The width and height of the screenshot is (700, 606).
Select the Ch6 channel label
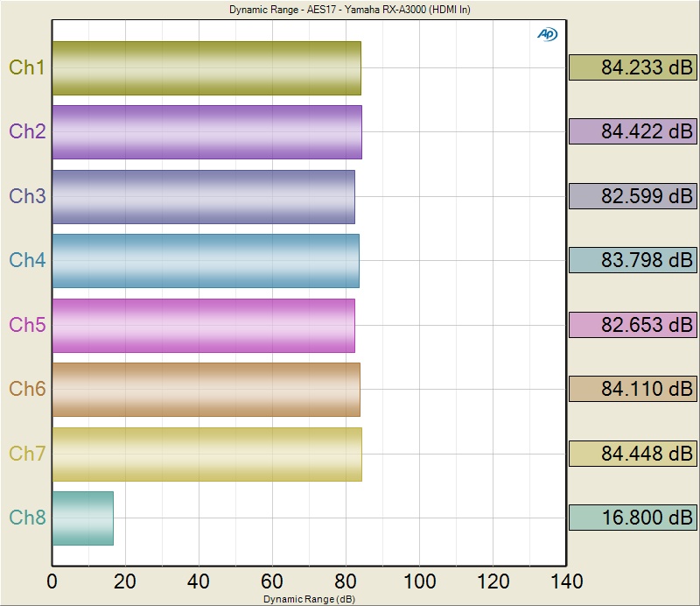[x=27, y=389]
